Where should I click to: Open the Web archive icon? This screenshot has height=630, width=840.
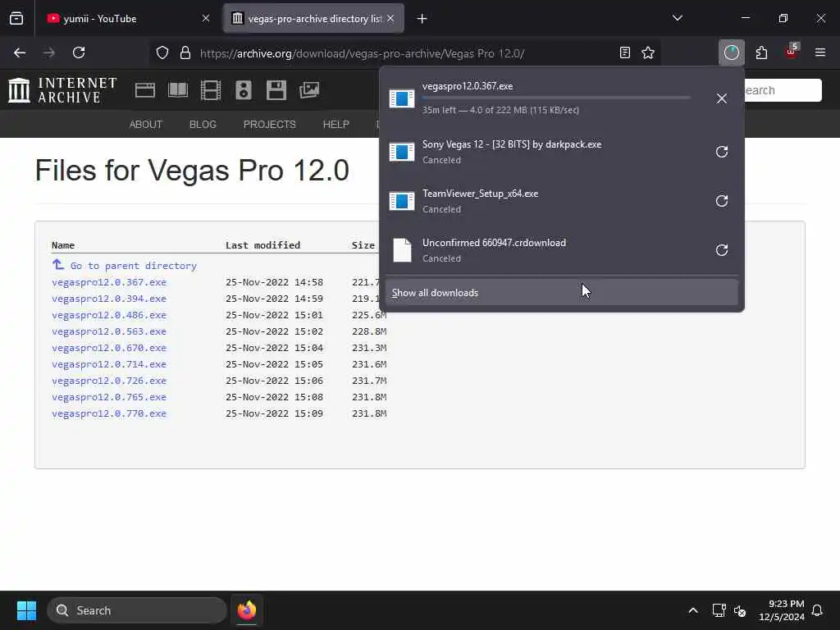coord(145,90)
